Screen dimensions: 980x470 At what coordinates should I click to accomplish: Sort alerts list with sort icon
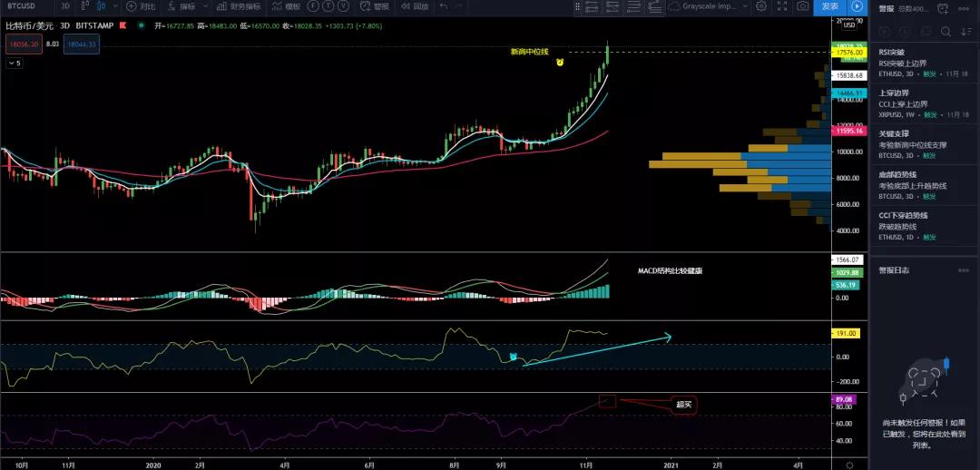(x=966, y=32)
